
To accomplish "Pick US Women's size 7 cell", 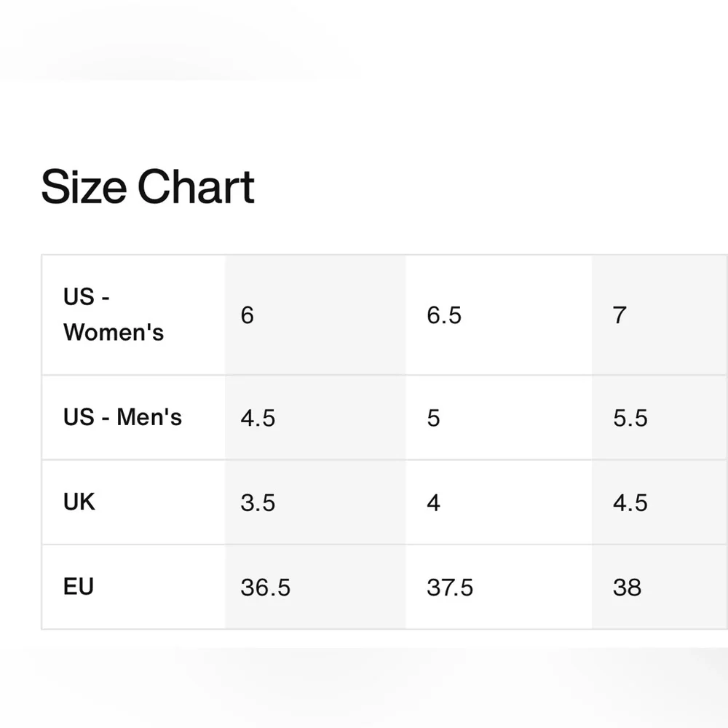I will click(620, 315).
